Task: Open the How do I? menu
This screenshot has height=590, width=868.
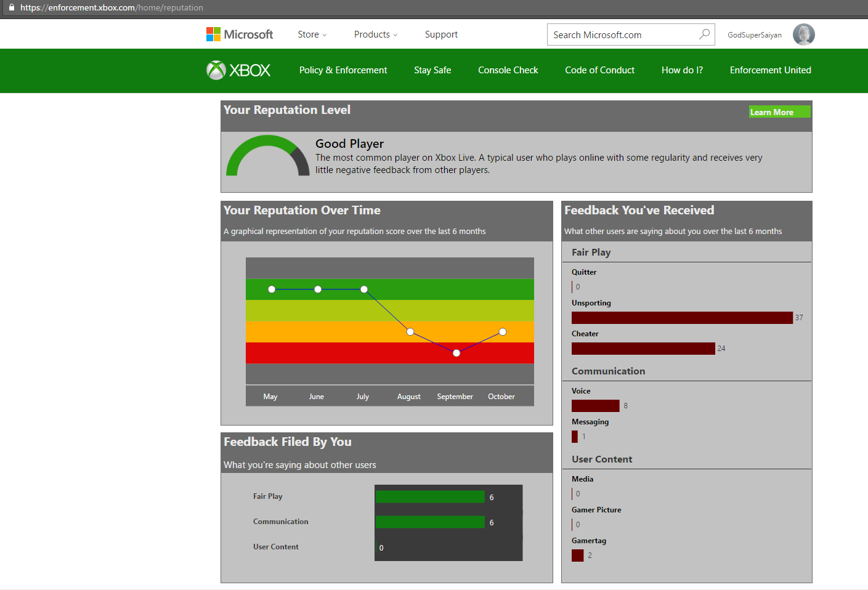Action: (682, 70)
